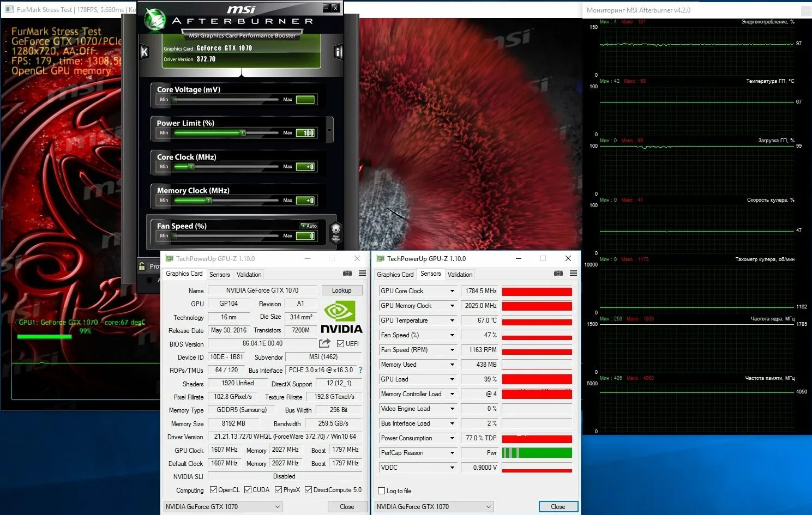This screenshot has width=812, height=515.
Task: Click the PerfCap Reason green graph bar
Action: (x=537, y=453)
